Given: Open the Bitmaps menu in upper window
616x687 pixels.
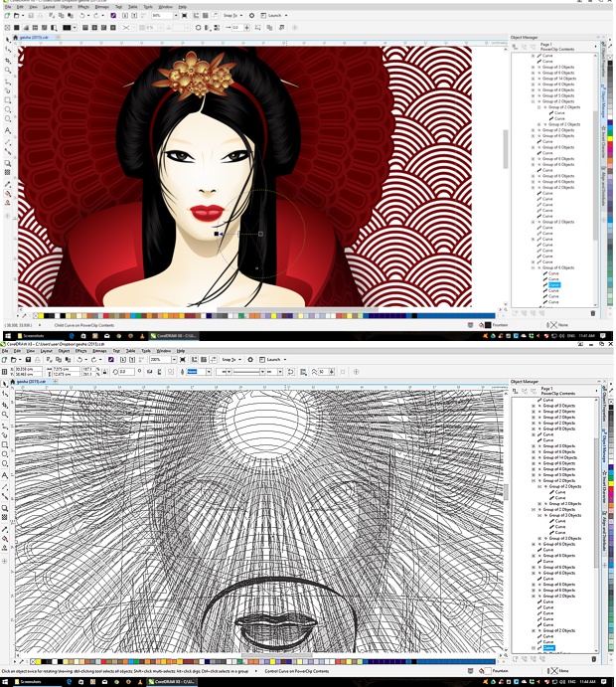Looking at the screenshot, I should tap(102, 7).
